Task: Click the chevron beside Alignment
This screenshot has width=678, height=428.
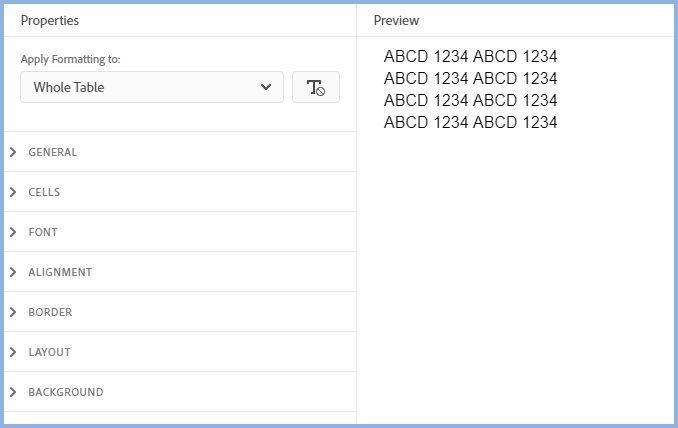Action: tap(13, 272)
